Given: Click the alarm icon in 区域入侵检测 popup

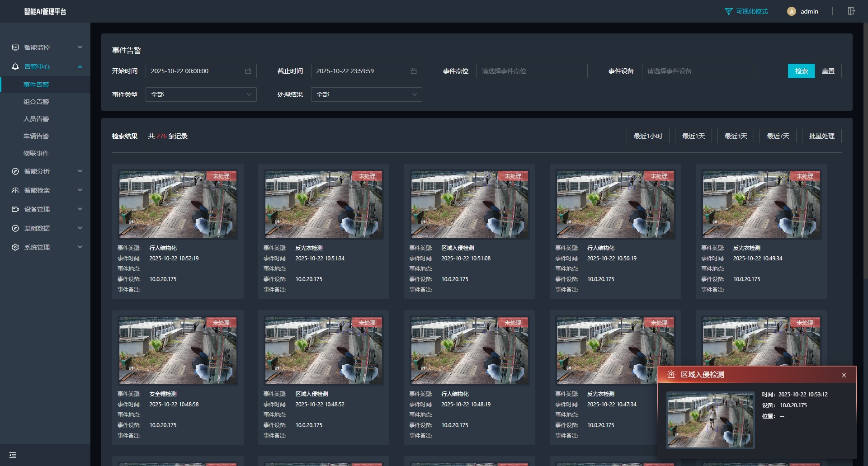Looking at the screenshot, I should 671,374.
